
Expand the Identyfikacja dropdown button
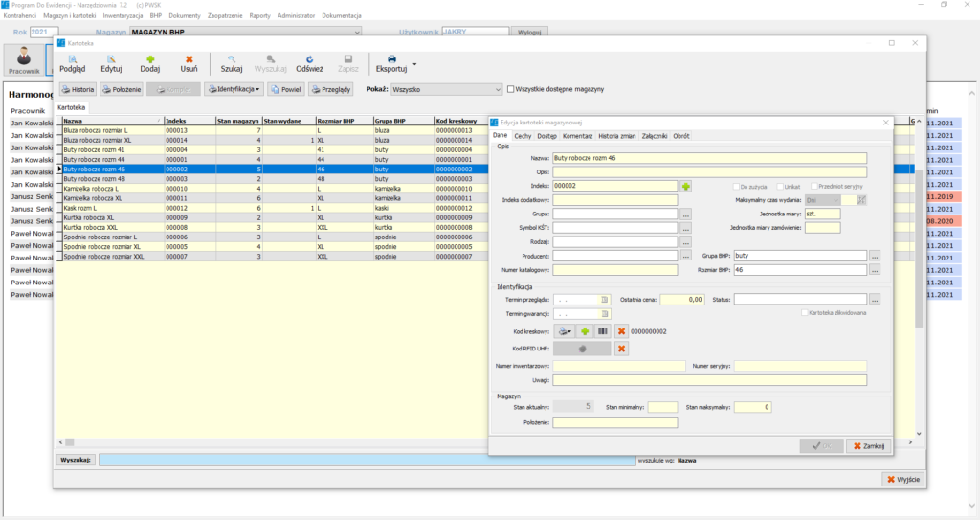[233, 89]
